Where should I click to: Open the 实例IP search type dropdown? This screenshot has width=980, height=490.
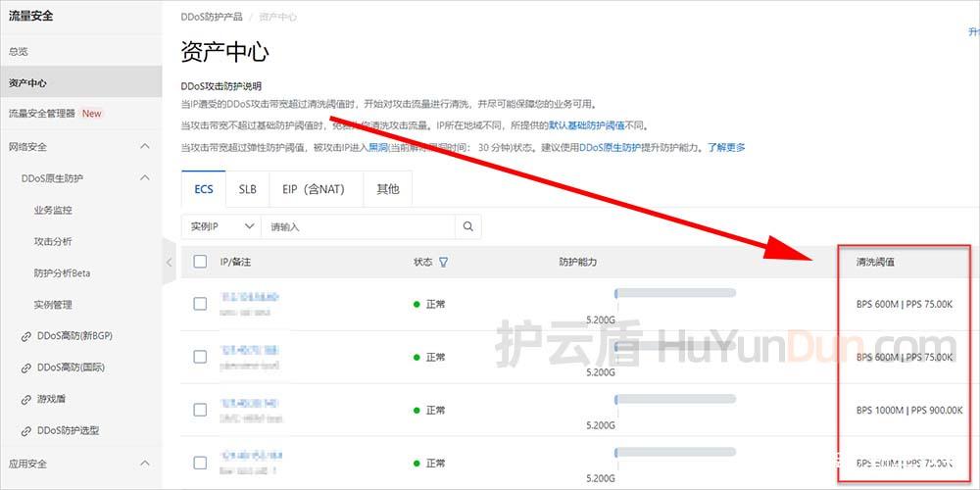point(221,227)
